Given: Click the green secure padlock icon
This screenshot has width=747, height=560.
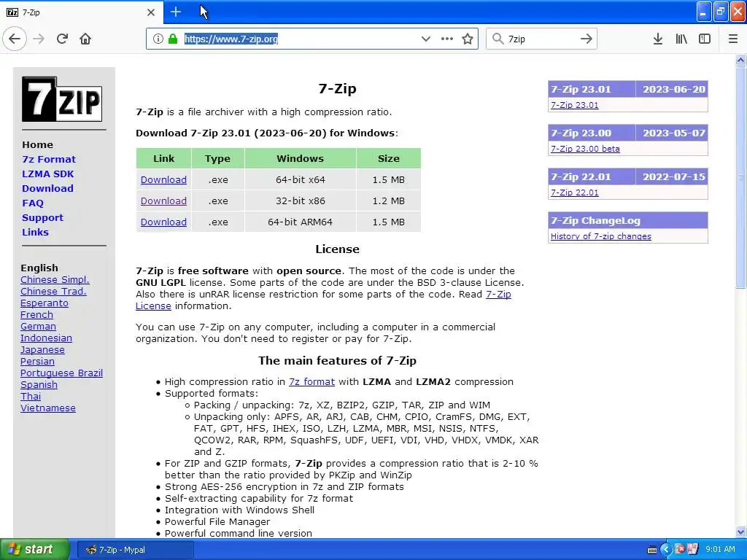Looking at the screenshot, I should click(173, 39).
